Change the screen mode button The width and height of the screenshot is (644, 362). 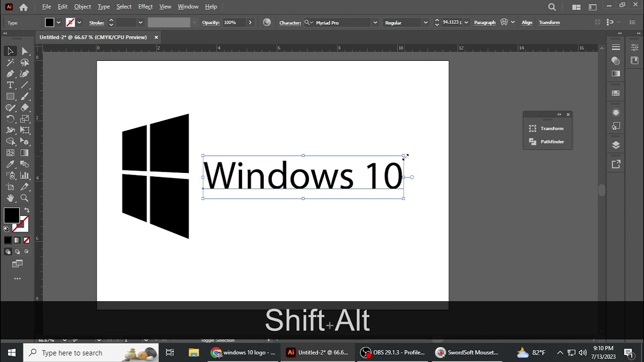pos(17,264)
